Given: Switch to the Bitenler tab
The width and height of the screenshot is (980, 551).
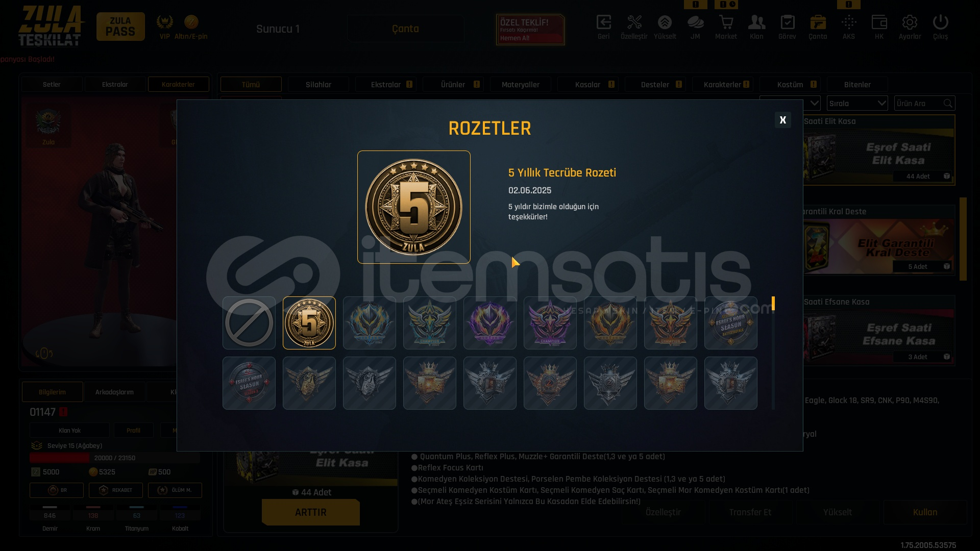Looking at the screenshot, I should tap(857, 85).
